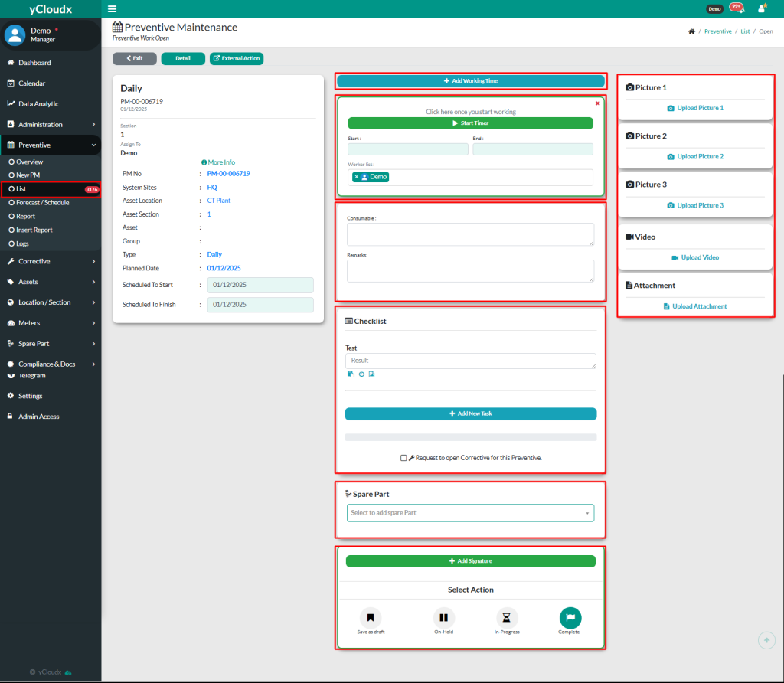Image resolution: width=784 pixels, height=683 pixels.
Task: Click the Consumable text field
Action: [x=470, y=234]
